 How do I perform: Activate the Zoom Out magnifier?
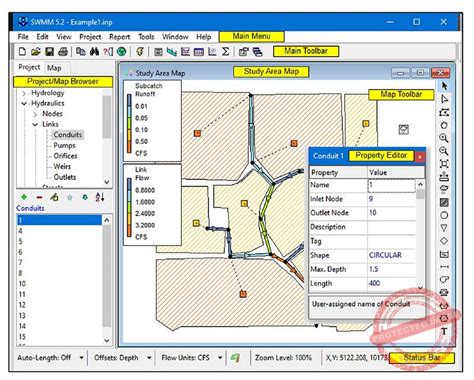(x=444, y=151)
